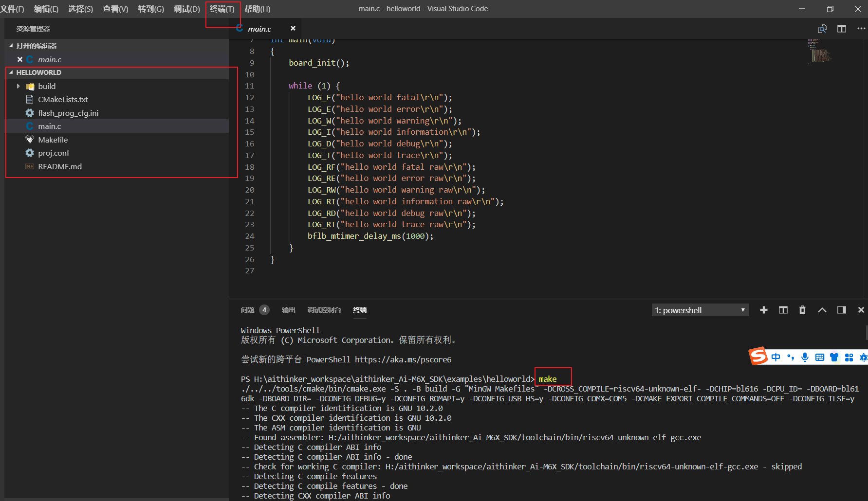Click the bflb_mtimer_delay_ms(1000); line
868x501 pixels.
370,236
